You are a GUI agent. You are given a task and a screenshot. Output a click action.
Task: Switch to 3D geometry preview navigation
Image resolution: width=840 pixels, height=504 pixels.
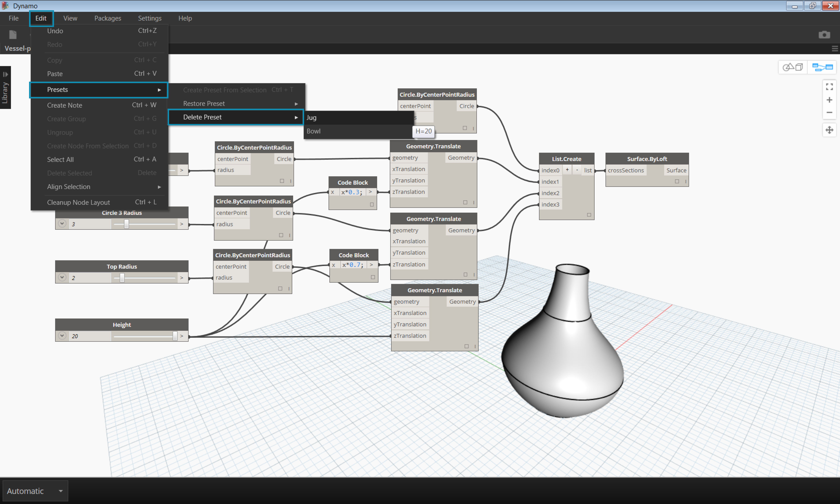[x=793, y=67]
